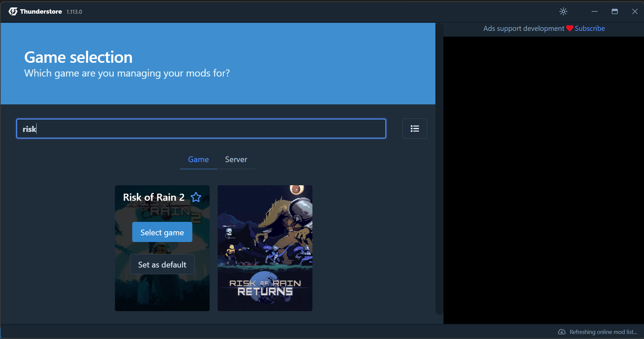This screenshot has width=644, height=339.
Task: Maximize the Thunderstore window
Action: tap(615, 11)
